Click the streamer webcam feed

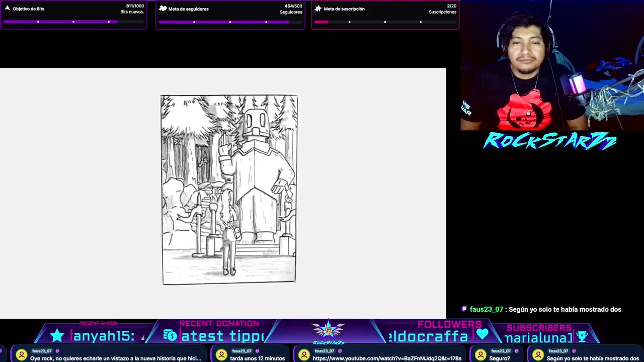click(552, 65)
